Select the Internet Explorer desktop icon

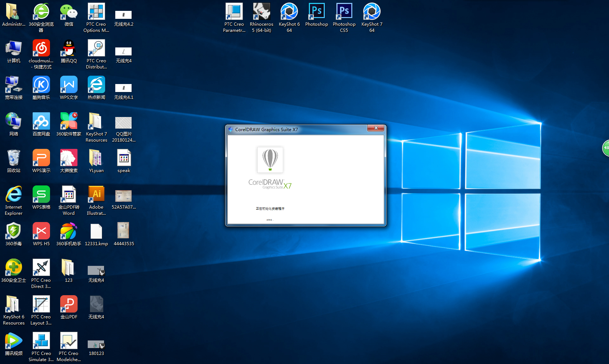[14, 194]
